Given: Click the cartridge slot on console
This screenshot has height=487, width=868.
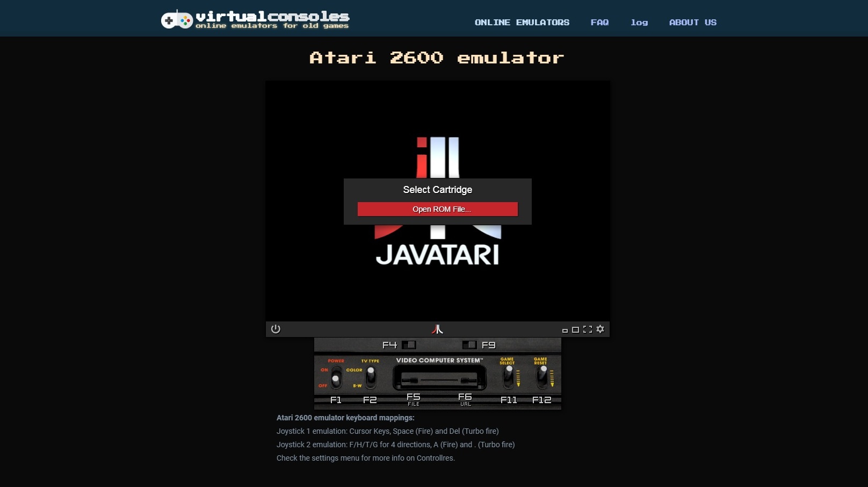Looking at the screenshot, I should tap(439, 379).
